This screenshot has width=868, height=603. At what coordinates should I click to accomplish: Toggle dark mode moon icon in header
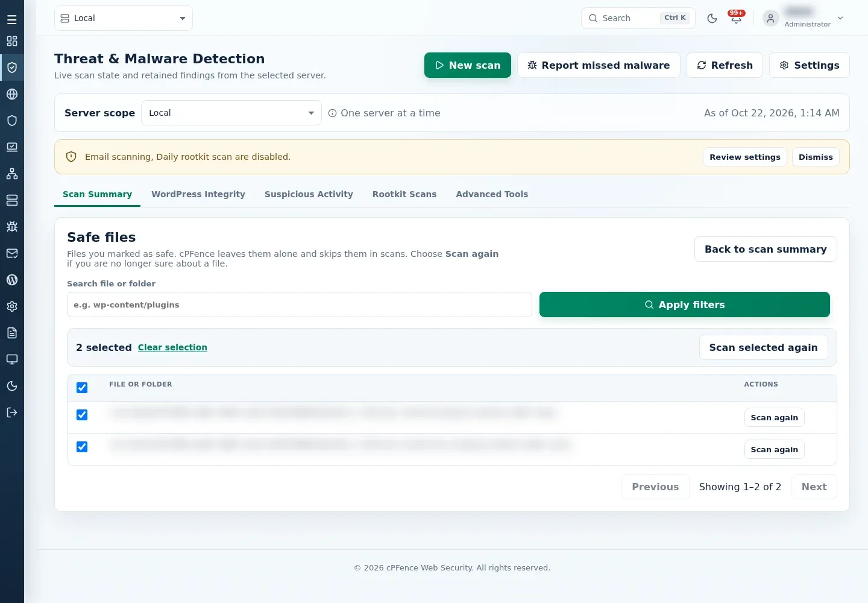click(712, 18)
